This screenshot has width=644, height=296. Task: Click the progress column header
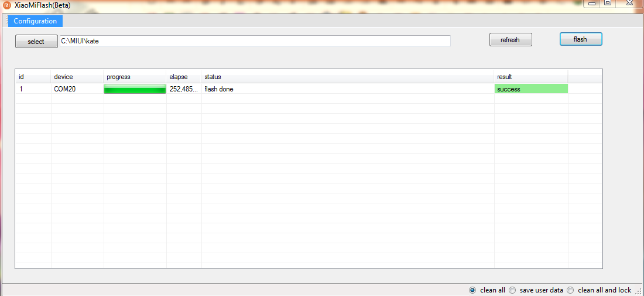click(135, 77)
